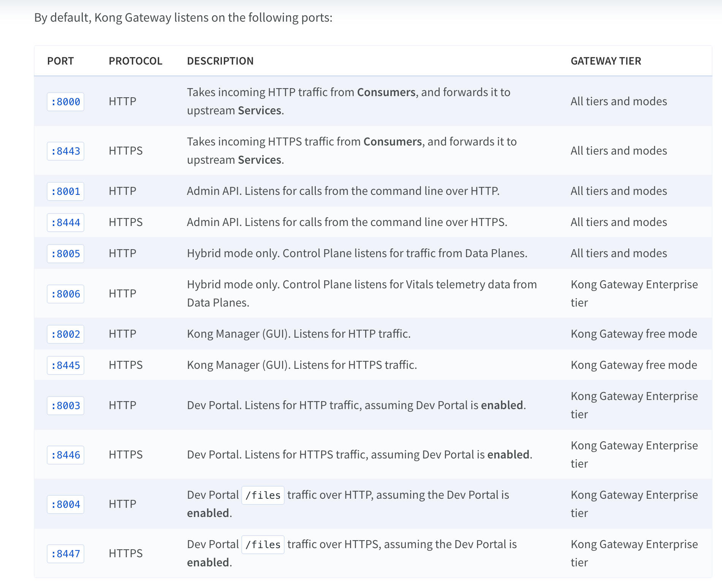722x588 pixels.
Task: Click the HTTPS protocol cell for port 8446
Action: [125, 455]
